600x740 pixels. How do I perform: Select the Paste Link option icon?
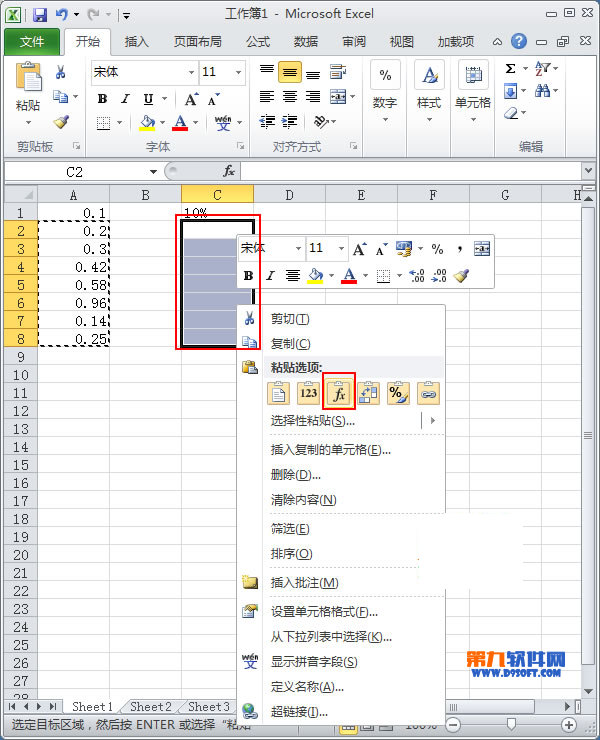point(429,392)
